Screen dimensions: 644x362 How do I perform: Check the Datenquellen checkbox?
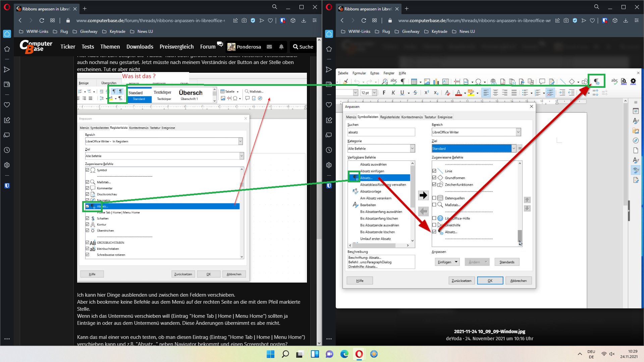pyautogui.click(x=434, y=198)
